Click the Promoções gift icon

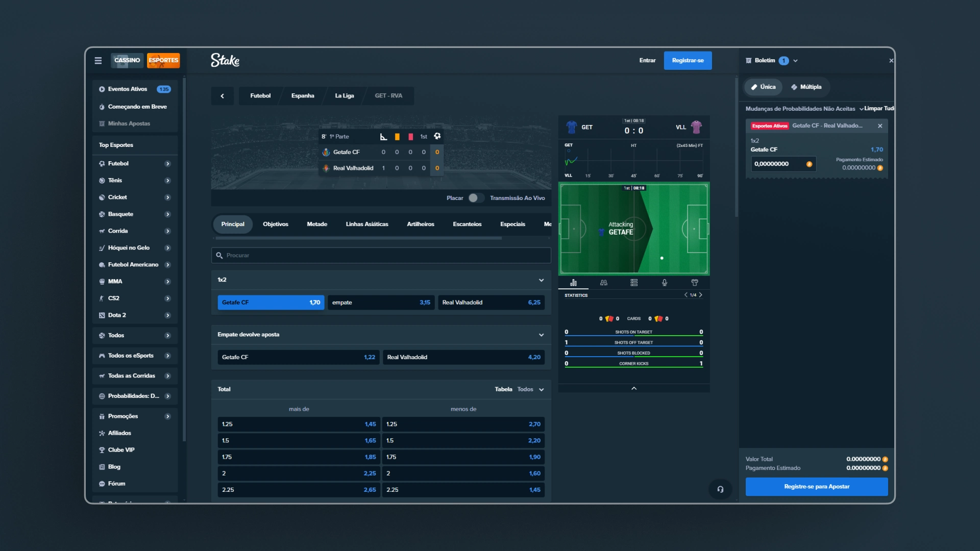(102, 416)
